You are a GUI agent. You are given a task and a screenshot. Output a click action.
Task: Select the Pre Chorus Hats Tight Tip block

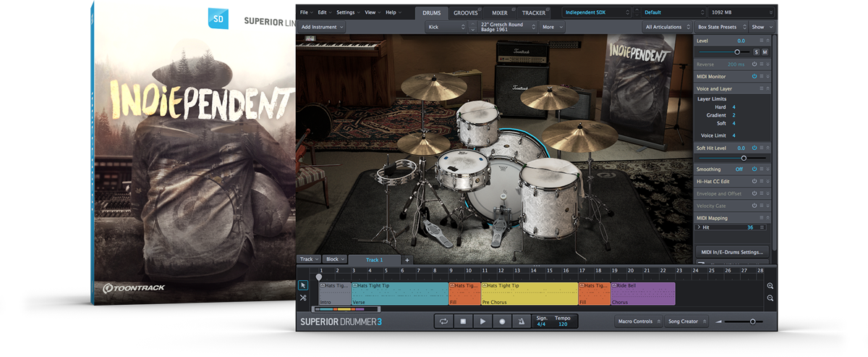(529, 293)
